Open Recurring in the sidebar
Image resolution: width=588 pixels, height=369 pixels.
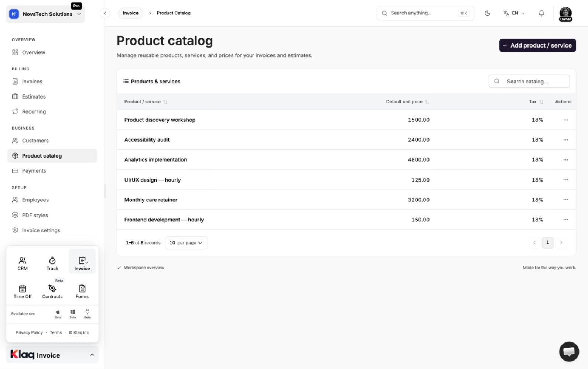(52, 111)
